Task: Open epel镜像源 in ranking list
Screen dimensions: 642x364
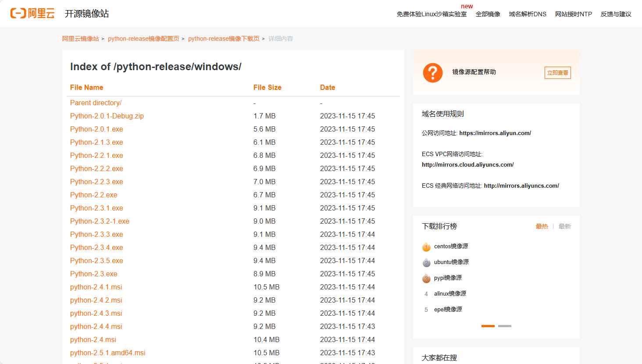Action: 448,310
